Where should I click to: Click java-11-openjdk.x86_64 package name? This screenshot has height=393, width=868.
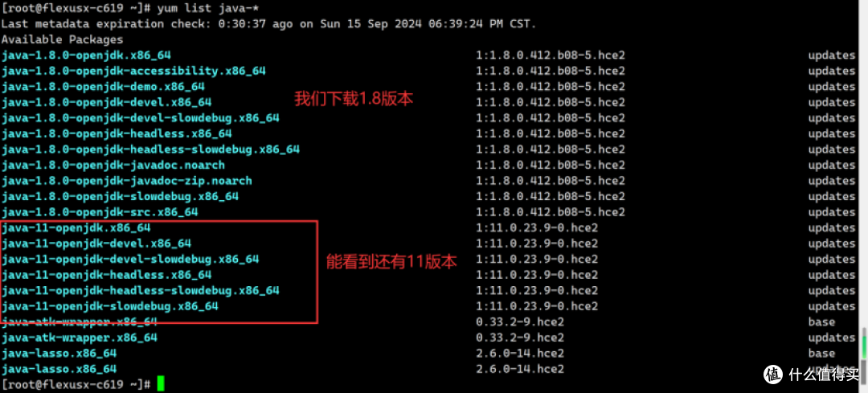[x=76, y=227]
